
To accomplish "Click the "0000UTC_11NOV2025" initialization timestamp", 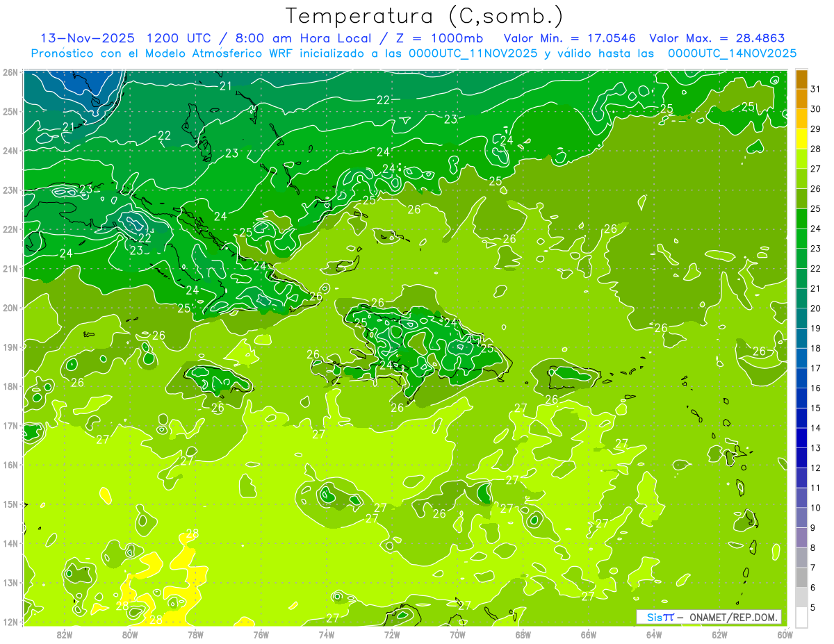I will pyautogui.click(x=473, y=53).
